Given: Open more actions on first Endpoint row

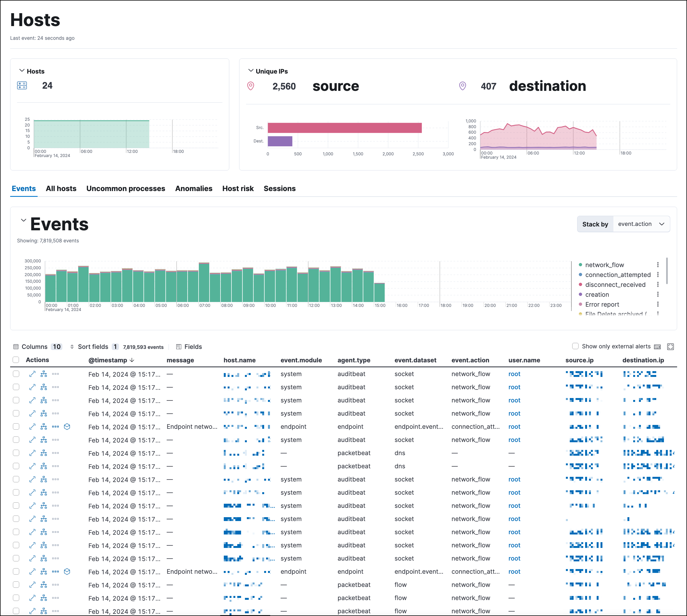Looking at the screenshot, I should [x=55, y=427].
